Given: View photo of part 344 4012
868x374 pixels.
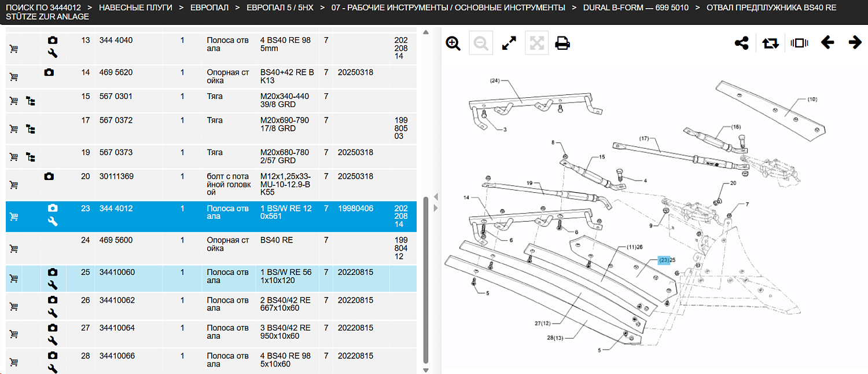Looking at the screenshot, I should coord(53,208).
